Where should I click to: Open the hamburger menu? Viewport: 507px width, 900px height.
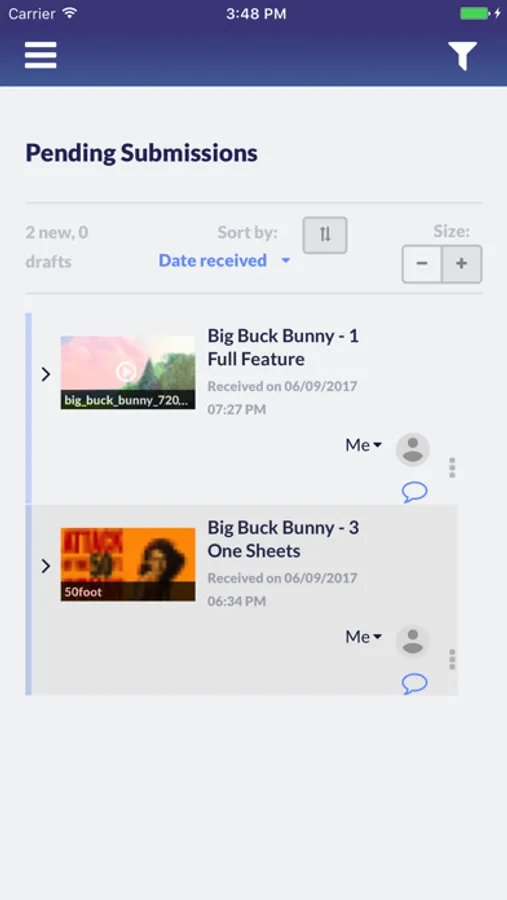[40, 56]
